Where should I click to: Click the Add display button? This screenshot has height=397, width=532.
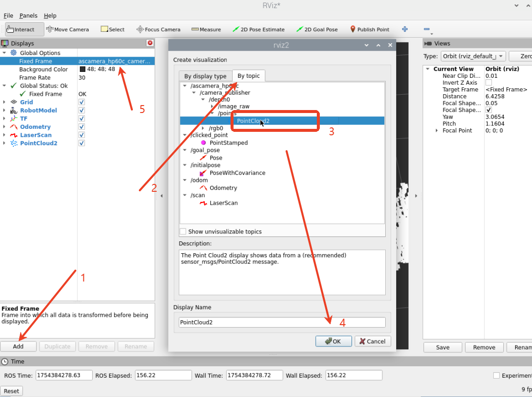(x=18, y=346)
